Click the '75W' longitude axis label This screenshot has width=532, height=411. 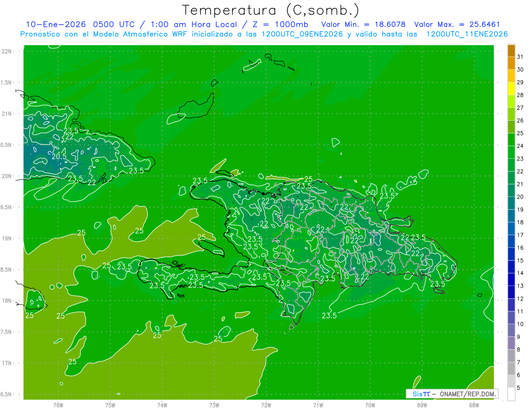click(x=110, y=405)
